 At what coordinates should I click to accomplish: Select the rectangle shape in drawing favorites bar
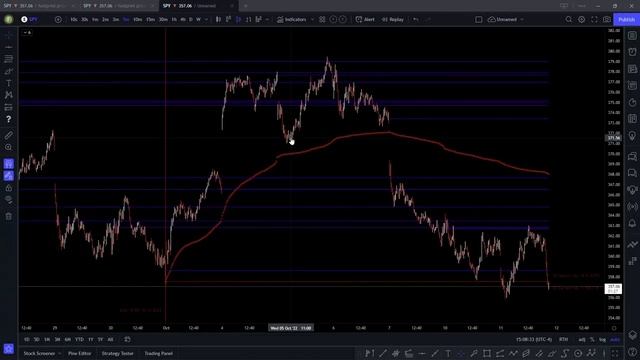[487, 353]
